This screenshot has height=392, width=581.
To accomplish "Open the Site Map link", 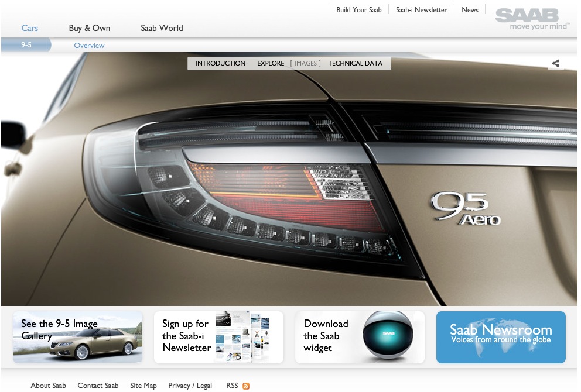I will tap(143, 386).
